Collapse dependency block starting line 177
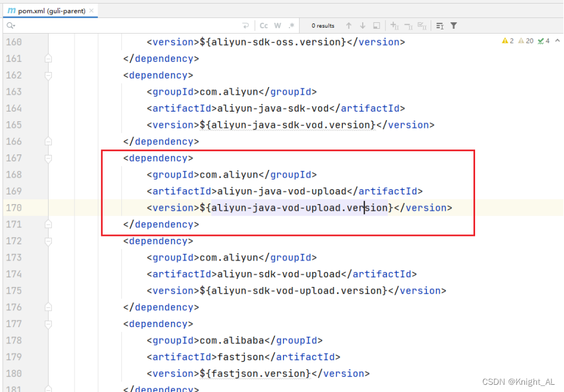This screenshot has width=564, height=392. [x=48, y=324]
